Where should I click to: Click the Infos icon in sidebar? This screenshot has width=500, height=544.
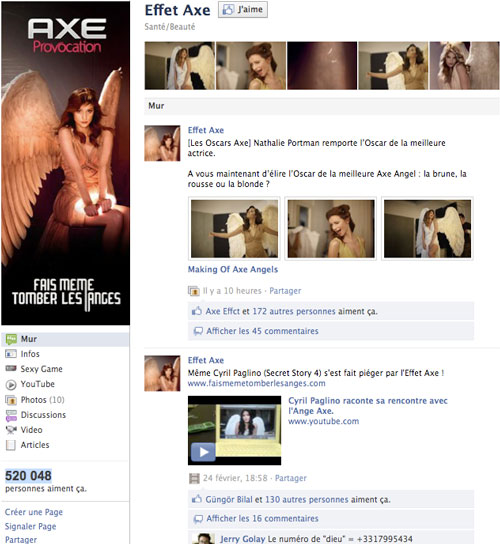(11, 354)
